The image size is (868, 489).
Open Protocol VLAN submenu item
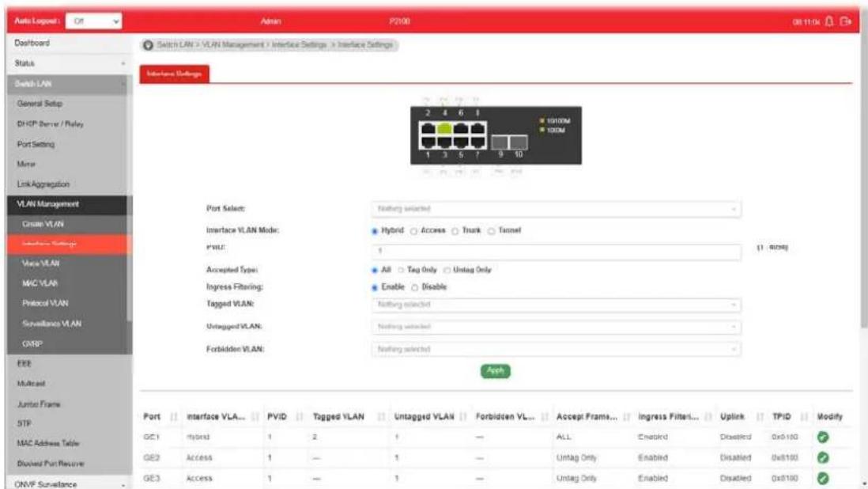[x=45, y=304]
